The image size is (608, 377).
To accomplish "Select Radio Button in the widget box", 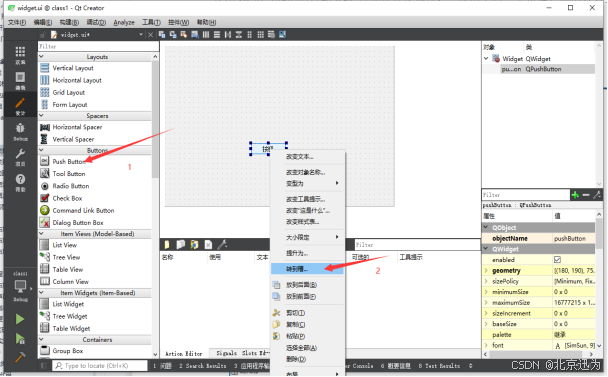I will pyautogui.click(x=71, y=186).
